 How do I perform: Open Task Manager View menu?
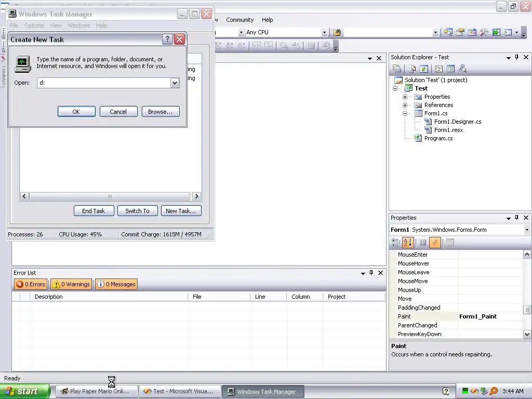click(x=56, y=25)
